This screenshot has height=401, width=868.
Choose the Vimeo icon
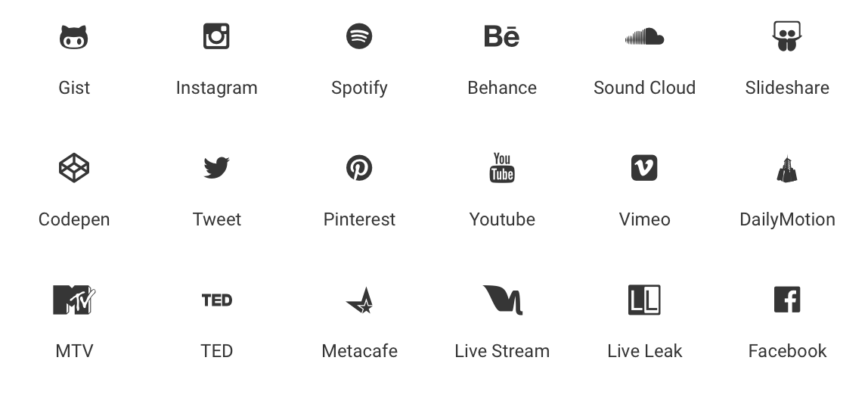pos(644,168)
